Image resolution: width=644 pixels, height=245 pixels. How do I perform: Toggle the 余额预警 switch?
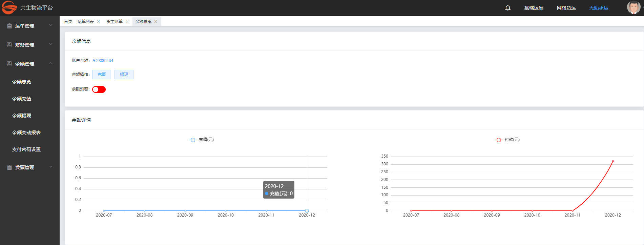(x=99, y=89)
